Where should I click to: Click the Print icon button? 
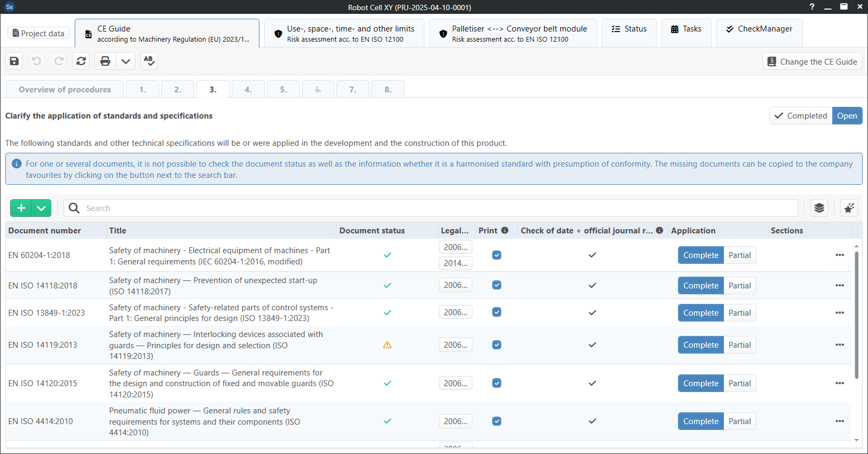coord(105,61)
